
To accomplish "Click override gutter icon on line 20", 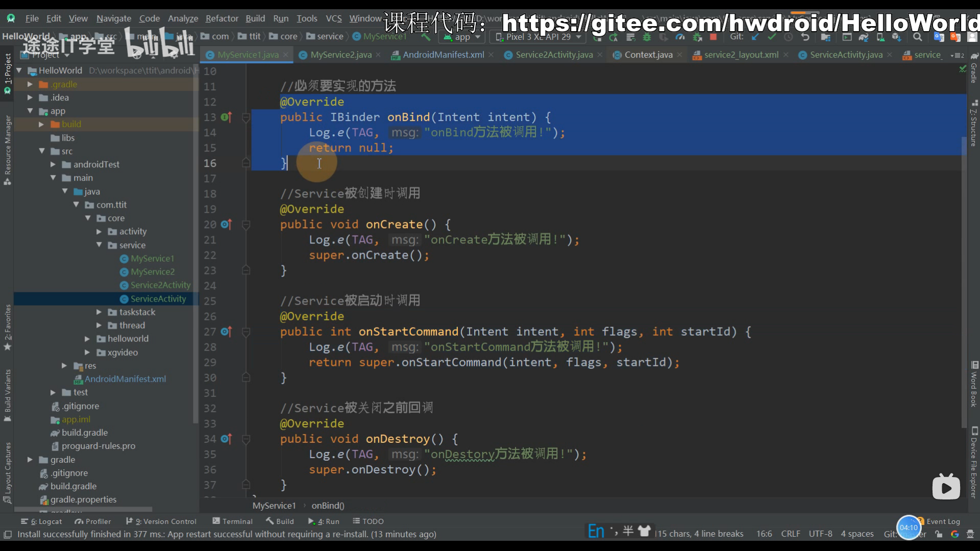I will [x=227, y=224].
